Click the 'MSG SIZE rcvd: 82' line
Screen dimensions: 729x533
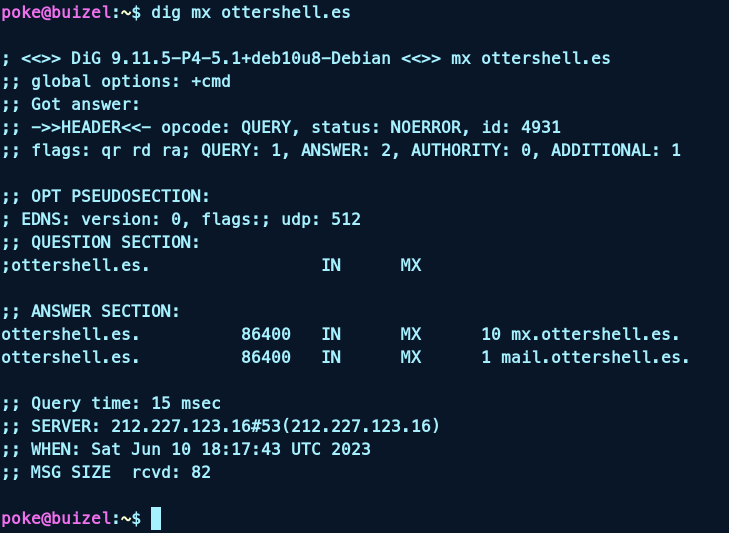(106, 472)
